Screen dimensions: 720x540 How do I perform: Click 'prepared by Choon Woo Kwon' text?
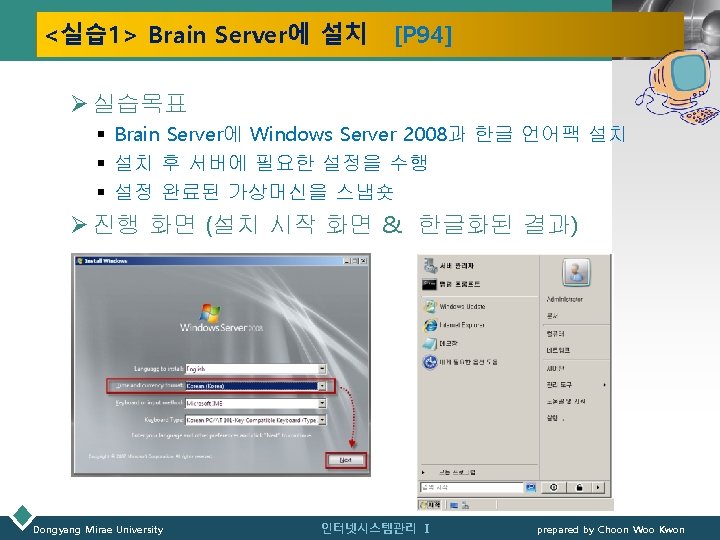point(610,529)
